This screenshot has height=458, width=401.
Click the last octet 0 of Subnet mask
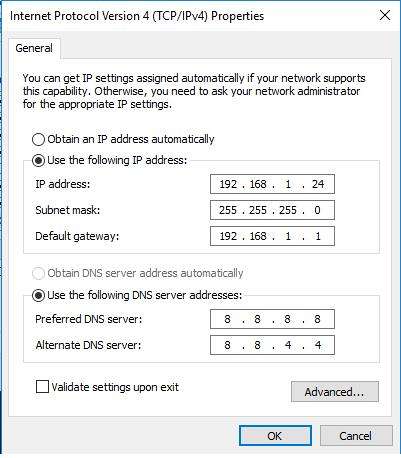tap(317, 210)
